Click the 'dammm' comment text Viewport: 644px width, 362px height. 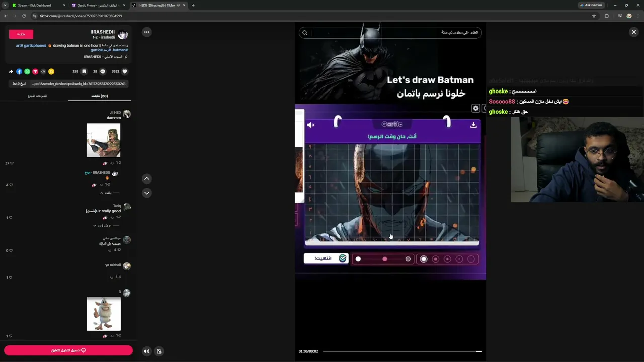pos(114,118)
